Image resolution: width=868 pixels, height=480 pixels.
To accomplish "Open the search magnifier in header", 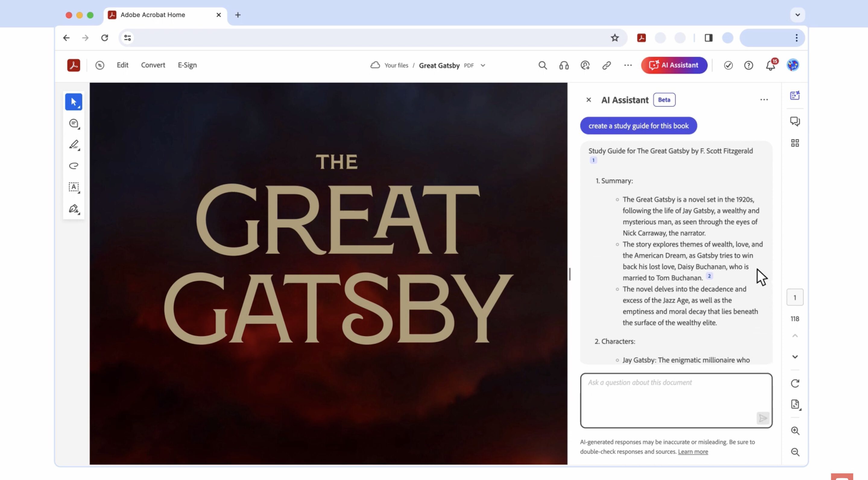I will pyautogui.click(x=542, y=65).
